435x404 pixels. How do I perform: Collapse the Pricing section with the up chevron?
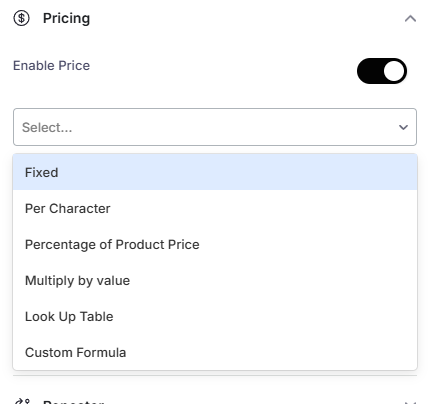click(410, 19)
